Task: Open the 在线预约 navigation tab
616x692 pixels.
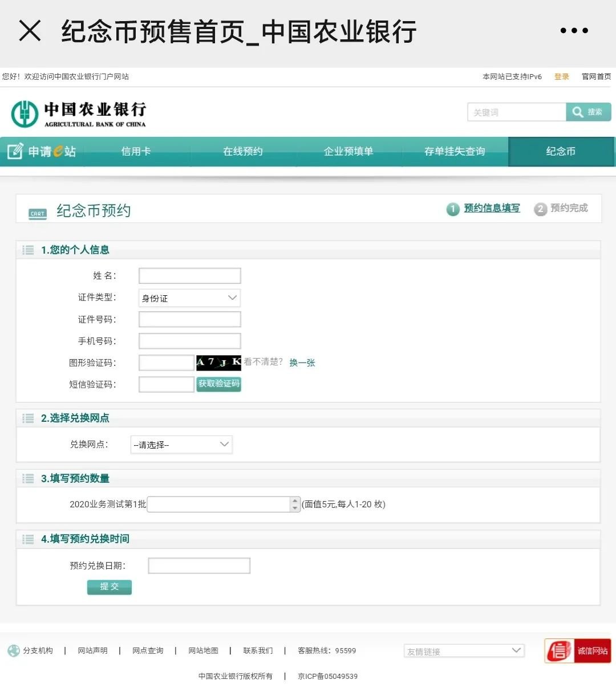Action: point(243,152)
